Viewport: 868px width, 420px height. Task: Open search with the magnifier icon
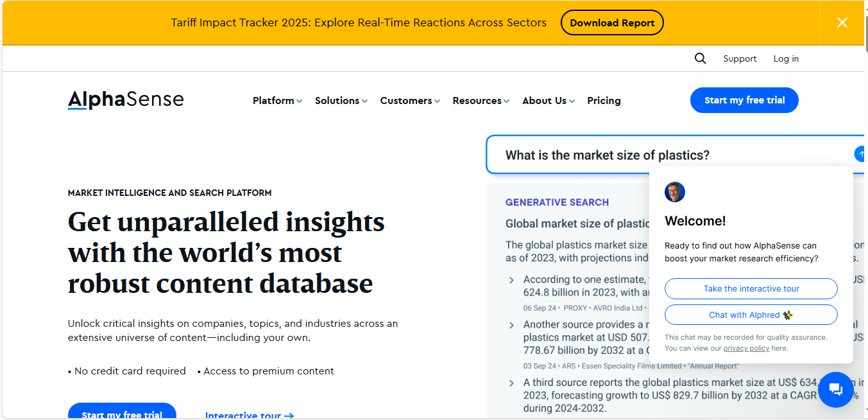700,58
